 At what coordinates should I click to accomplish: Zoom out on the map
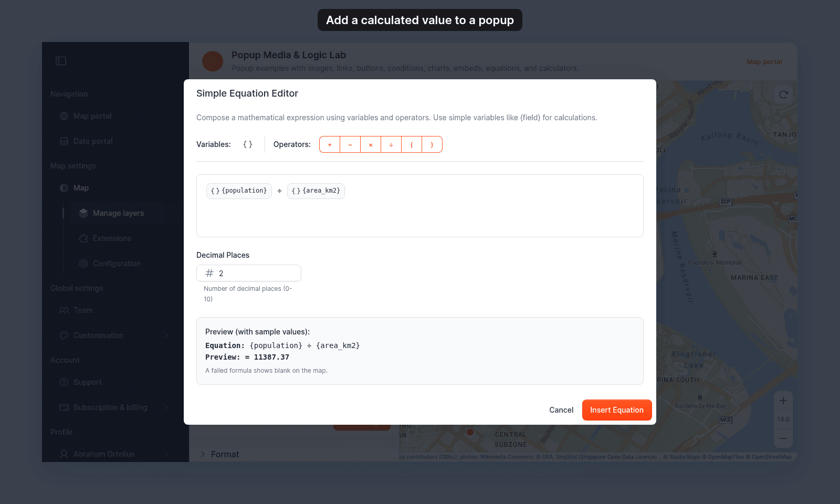[x=783, y=438]
